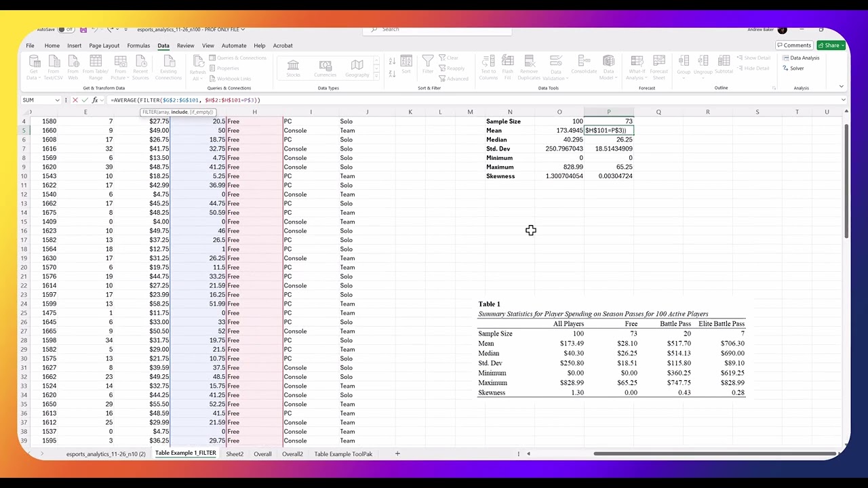Cancel the formula entry with the X icon
The height and width of the screenshot is (488, 868).
click(75, 100)
